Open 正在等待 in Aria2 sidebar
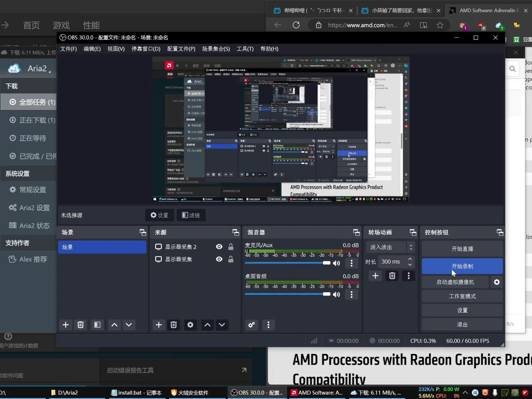 coord(29,138)
